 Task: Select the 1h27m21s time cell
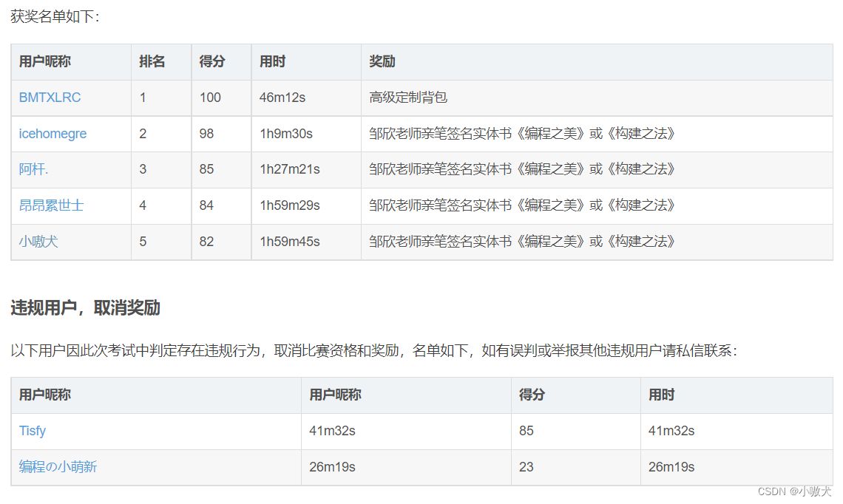tap(306, 170)
